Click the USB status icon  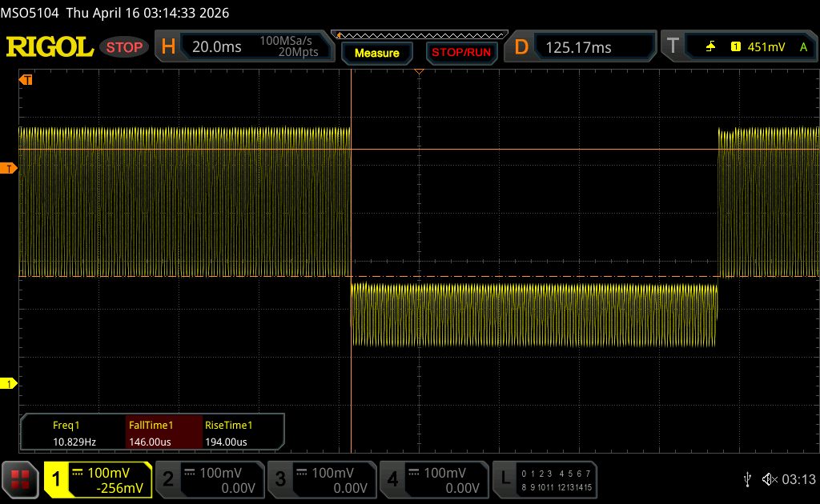point(747,479)
